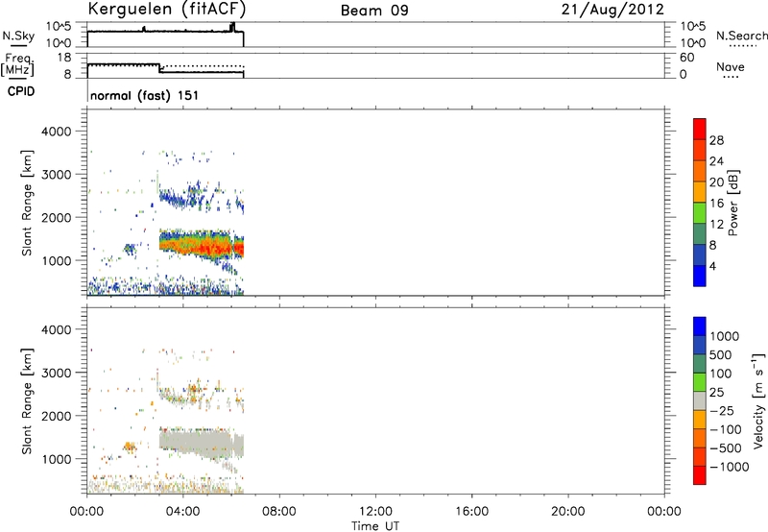The image size is (768, 532).
Task: Click the 'Power [dB]' colorbar label
Action: click(x=732, y=203)
